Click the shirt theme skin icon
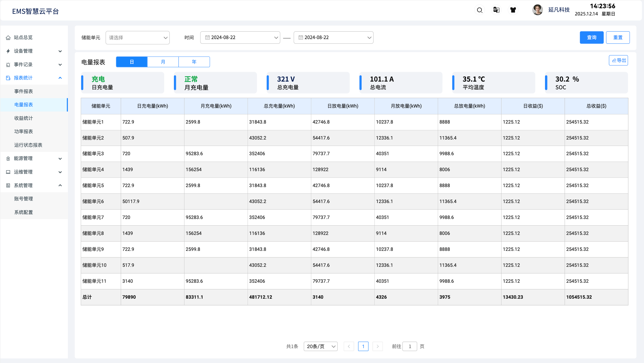Viewport: 644px width, 363px height. pos(513,10)
